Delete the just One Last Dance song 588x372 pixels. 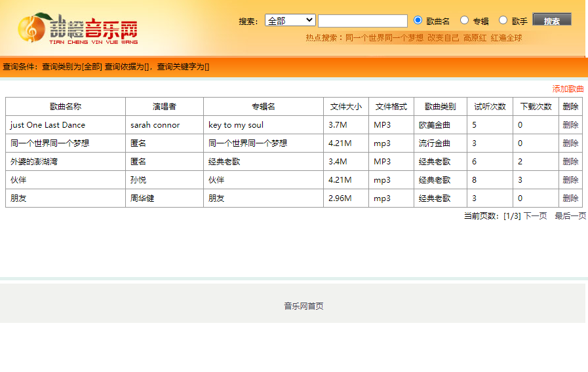click(x=570, y=125)
